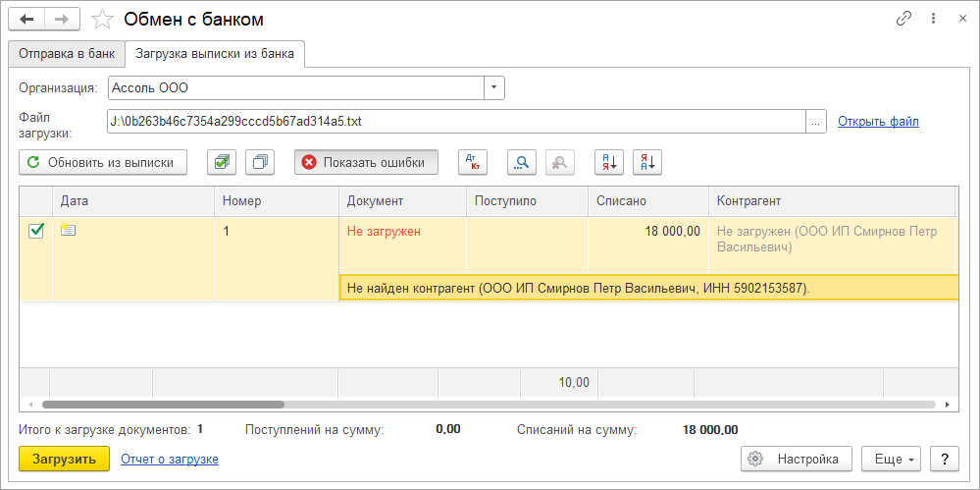Uncheck the statement row checkbox
980x490 pixels.
tap(36, 231)
